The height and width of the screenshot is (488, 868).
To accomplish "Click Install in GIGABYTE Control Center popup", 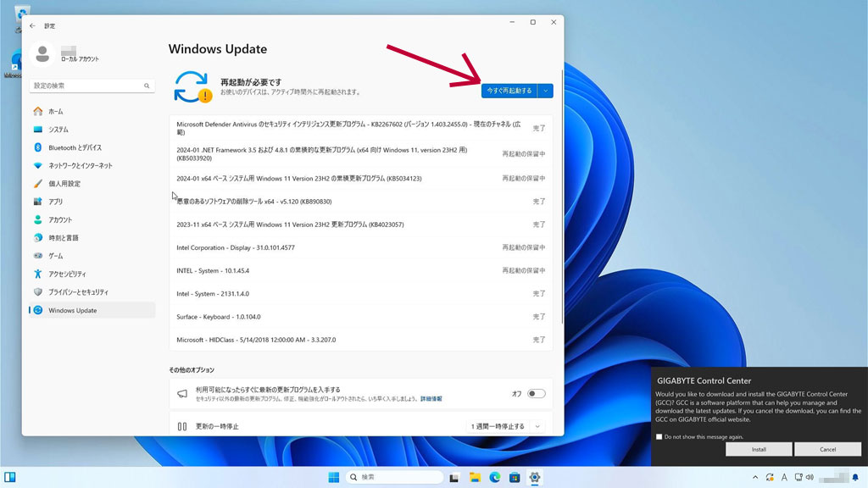I will [x=759, y=449].
